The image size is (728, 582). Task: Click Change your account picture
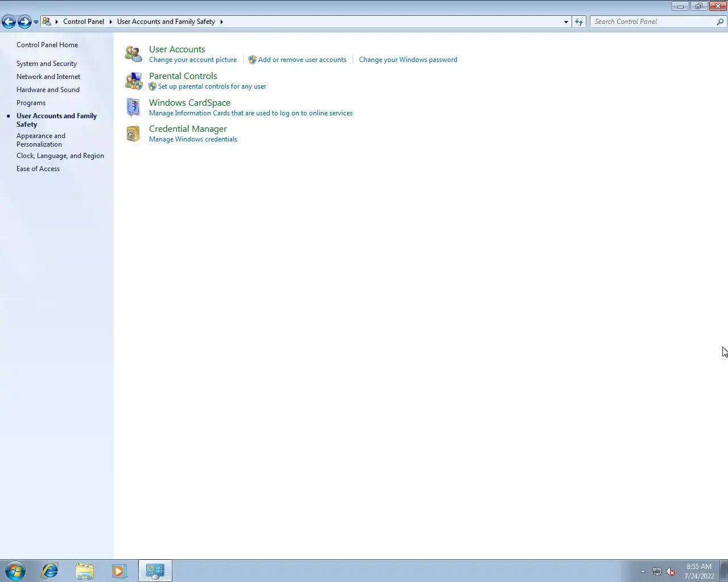pyautogui.click(x=193, y=60)
